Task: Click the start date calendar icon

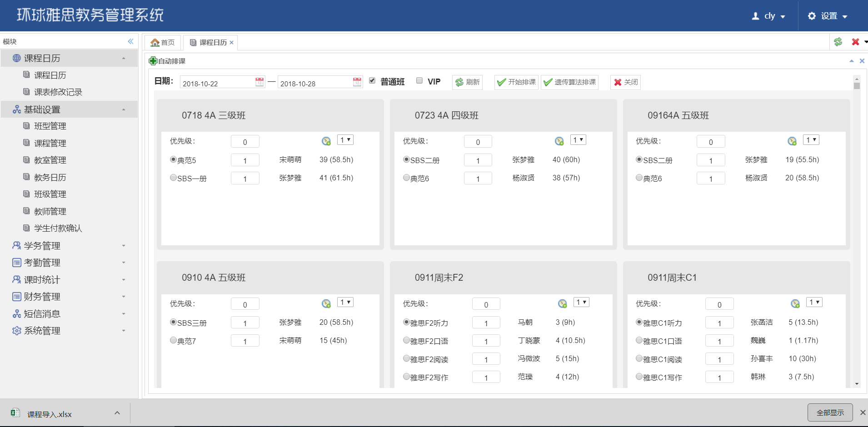Action: (x=259, y=82)
